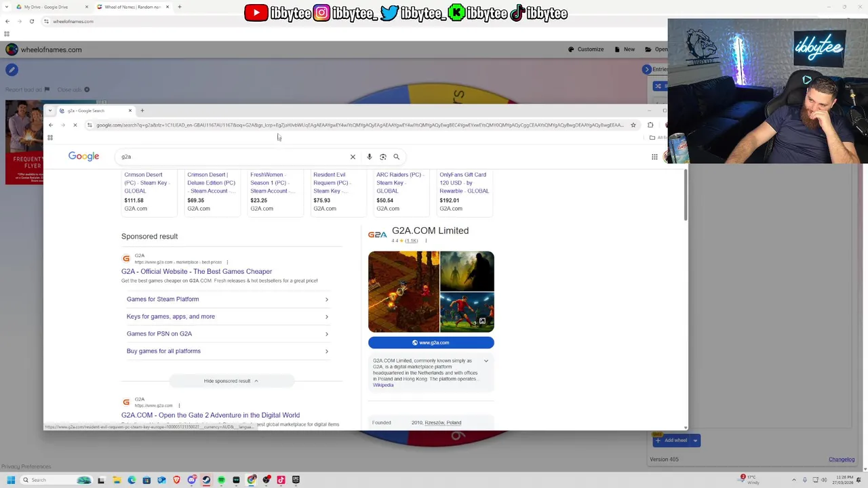
Task: Collapse via Hide sponsored result
Action: 231,381
